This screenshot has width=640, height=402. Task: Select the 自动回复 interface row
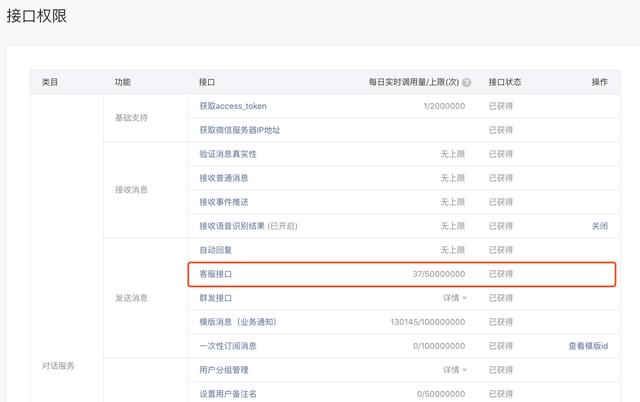(x=216, y=250)
